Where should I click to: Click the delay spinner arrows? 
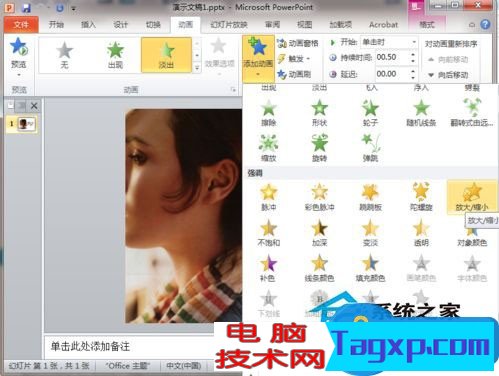click(413, 74)
